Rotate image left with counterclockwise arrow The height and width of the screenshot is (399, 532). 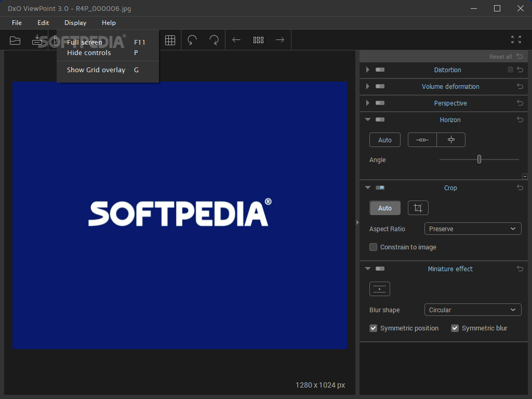click(192, 40)
